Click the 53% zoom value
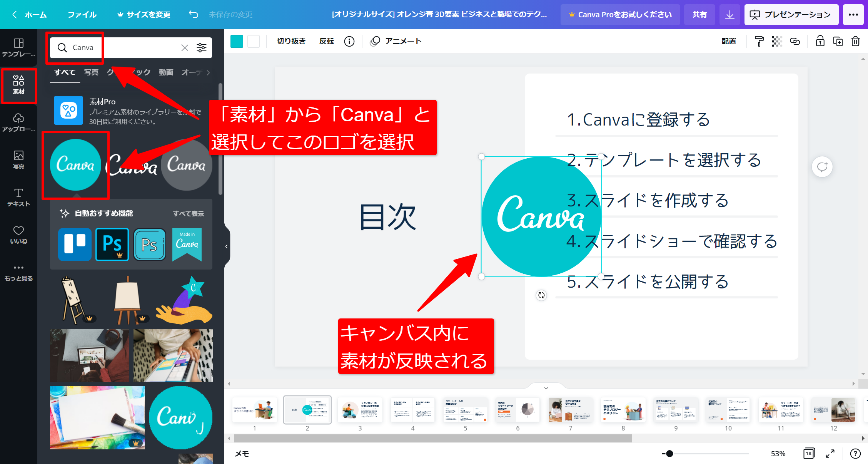The image size is (868, 464). click(x=778, y=454)
